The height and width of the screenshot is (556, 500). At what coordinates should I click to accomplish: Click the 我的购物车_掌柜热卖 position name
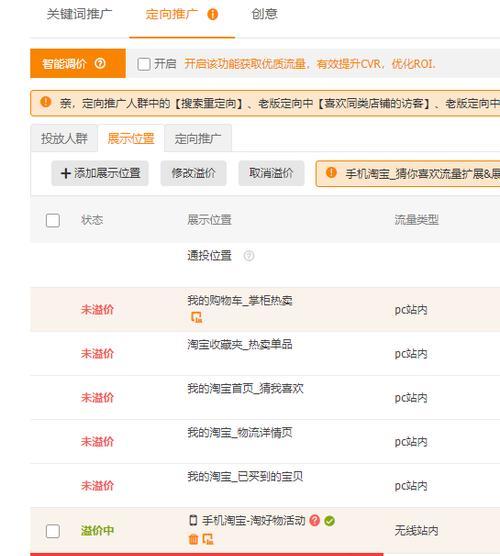pyautogui.click(x=240, y=301)
